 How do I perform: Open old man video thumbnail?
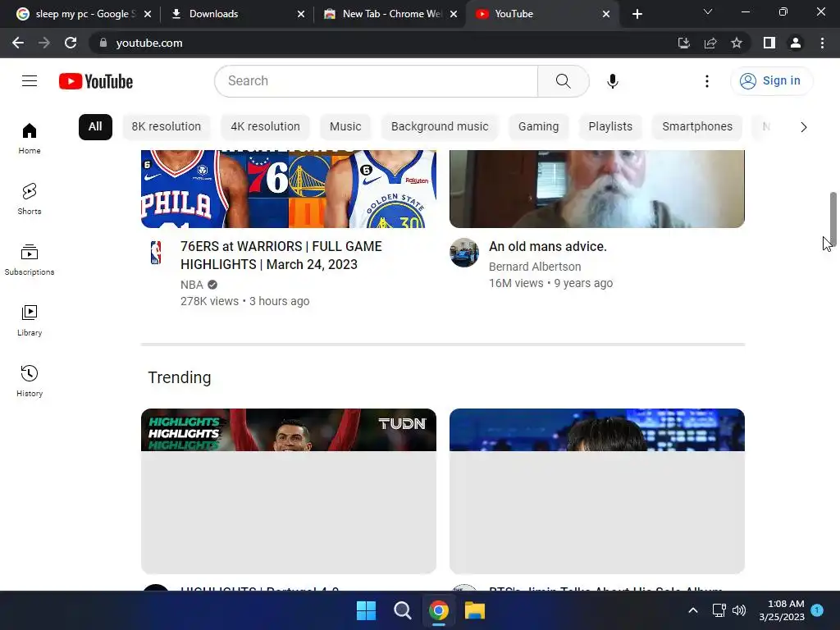tap(597, 189)
